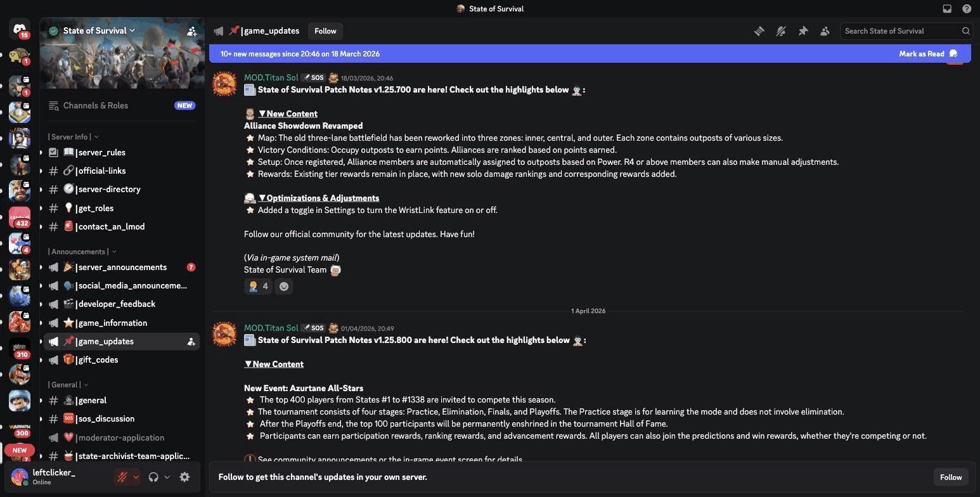Viewport: 980px width, 497px height.
Task: Click the SOS server tag on 18/03/2026 message
Action: coord(313,78)
